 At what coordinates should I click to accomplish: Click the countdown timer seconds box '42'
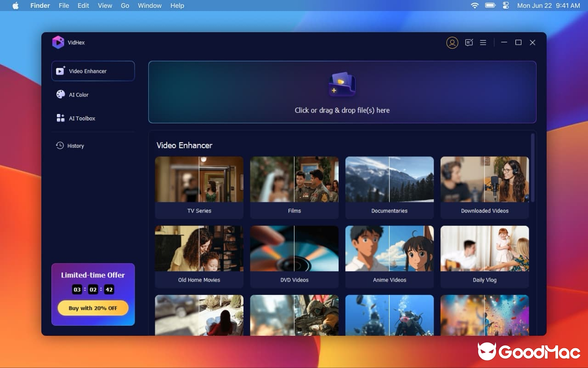pos(109,290)
